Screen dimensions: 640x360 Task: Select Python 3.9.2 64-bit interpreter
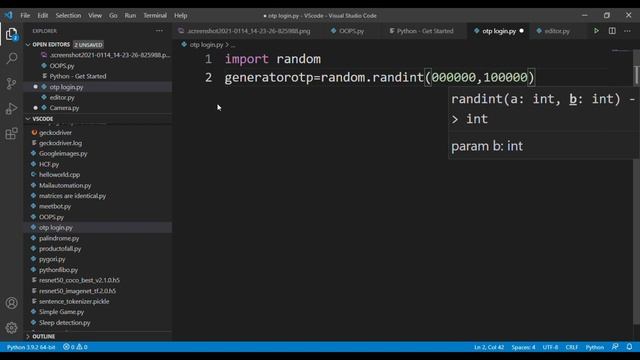pyautogui.click(x=31, y=347)
